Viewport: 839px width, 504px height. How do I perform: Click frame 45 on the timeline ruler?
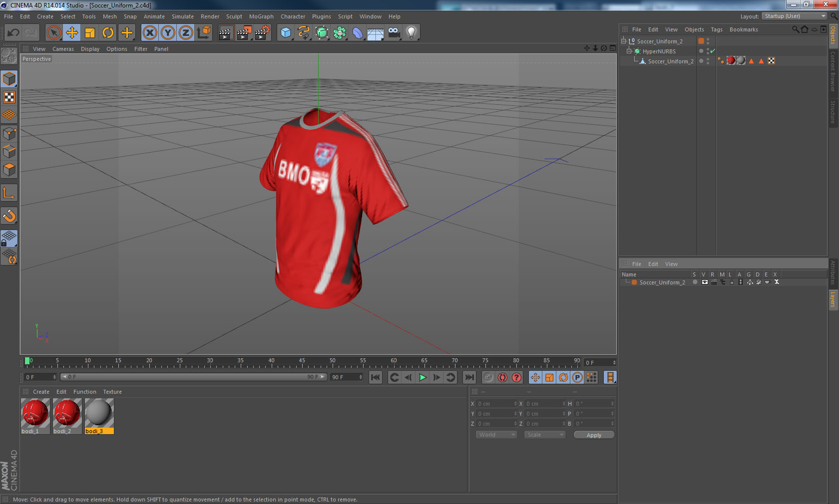point(302,361)
